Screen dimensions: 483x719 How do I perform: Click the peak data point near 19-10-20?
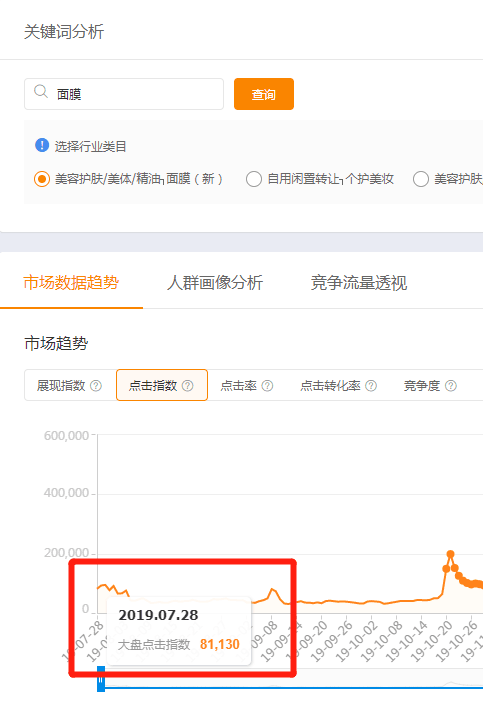[450, 554]
